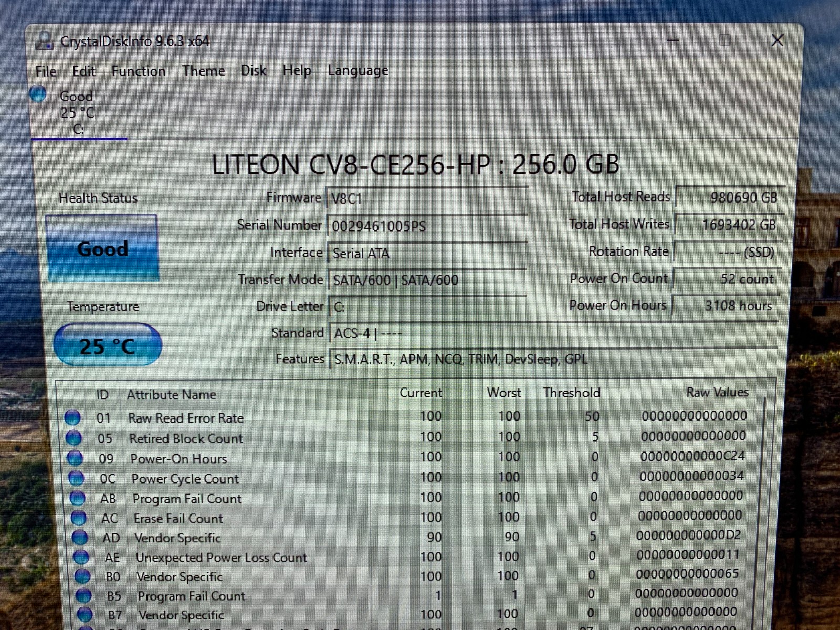The width and height of the screenshot is (840, 630).
Task: Click the Features field listing S.M.A.R.T.
Action: click(x=553, y=359)
